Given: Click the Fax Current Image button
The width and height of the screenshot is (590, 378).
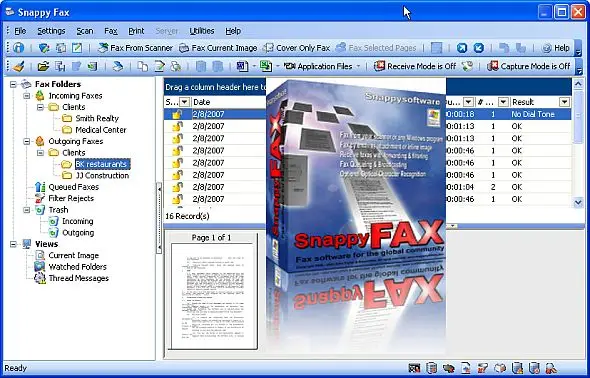Looking at the screenshot, I should (218, 48).
